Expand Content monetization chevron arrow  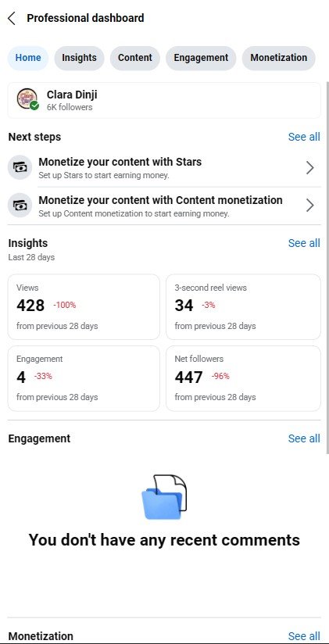310,206
